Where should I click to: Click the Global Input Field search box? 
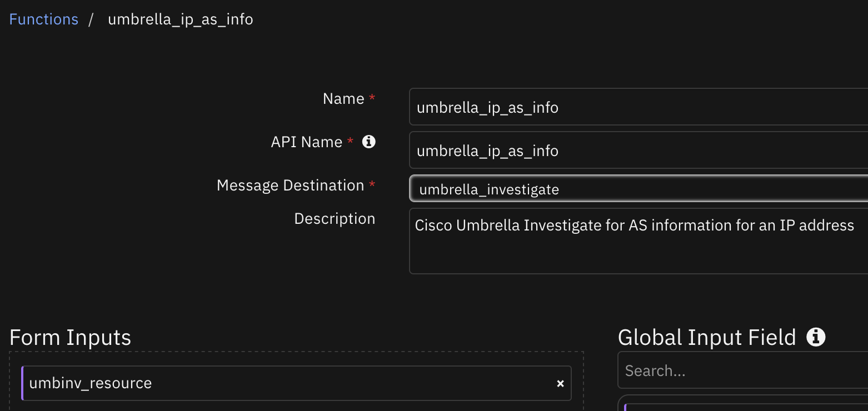point(743,370)
